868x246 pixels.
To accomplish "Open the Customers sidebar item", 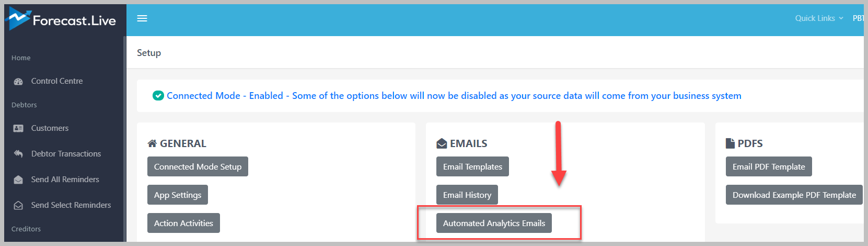I will [x=50, y=128].
